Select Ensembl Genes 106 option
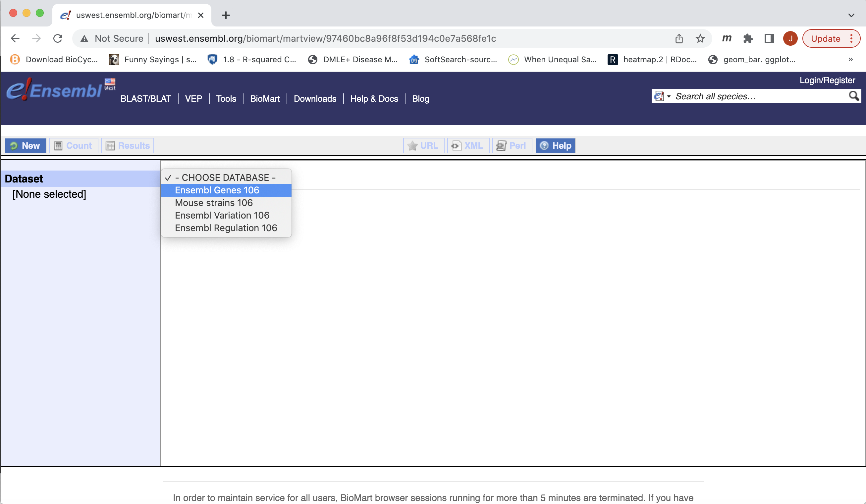This screenshot has height=504, width=866. coord(226,190)
